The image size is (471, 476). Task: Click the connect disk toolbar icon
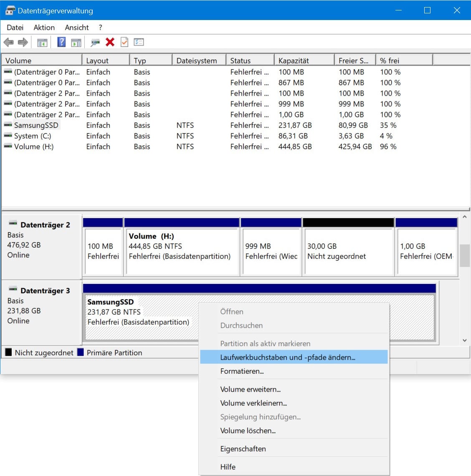(95, 43)
